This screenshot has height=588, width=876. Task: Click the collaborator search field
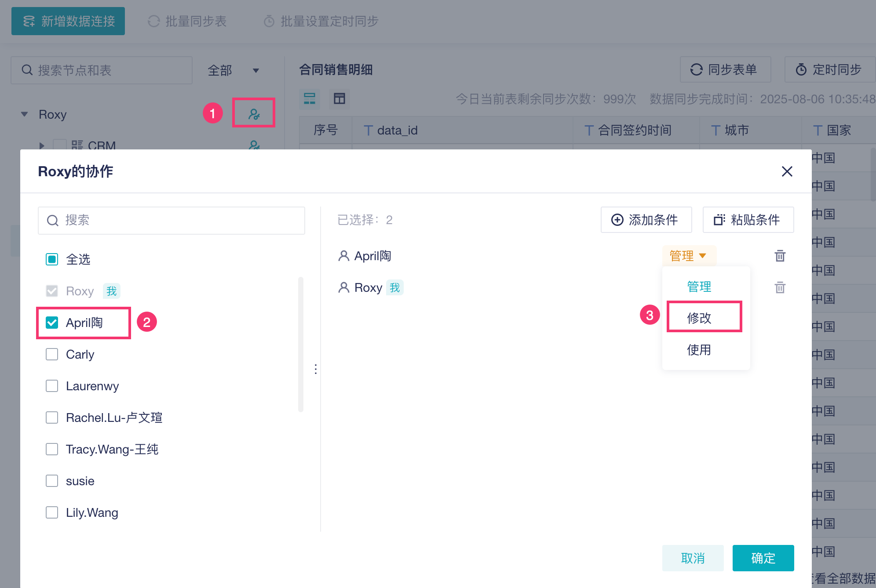[x=172, y=220]
